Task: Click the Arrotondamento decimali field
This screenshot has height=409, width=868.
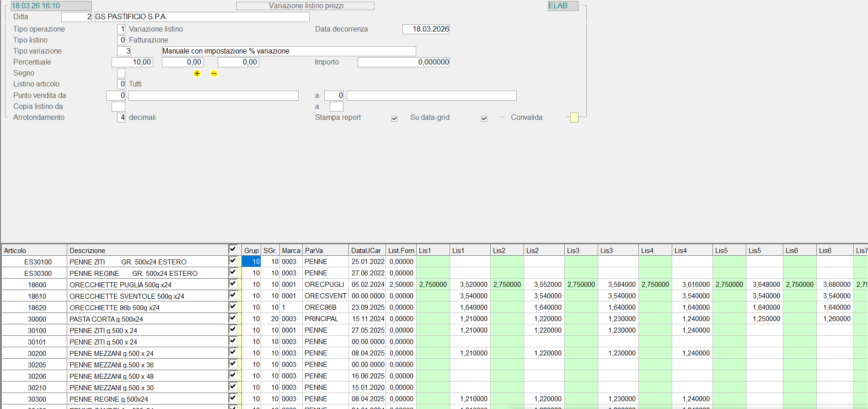Action: (121, 118)
